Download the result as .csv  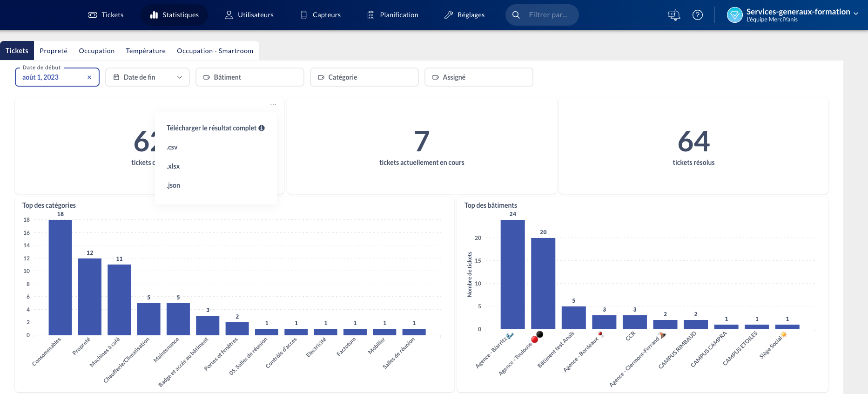172,147
